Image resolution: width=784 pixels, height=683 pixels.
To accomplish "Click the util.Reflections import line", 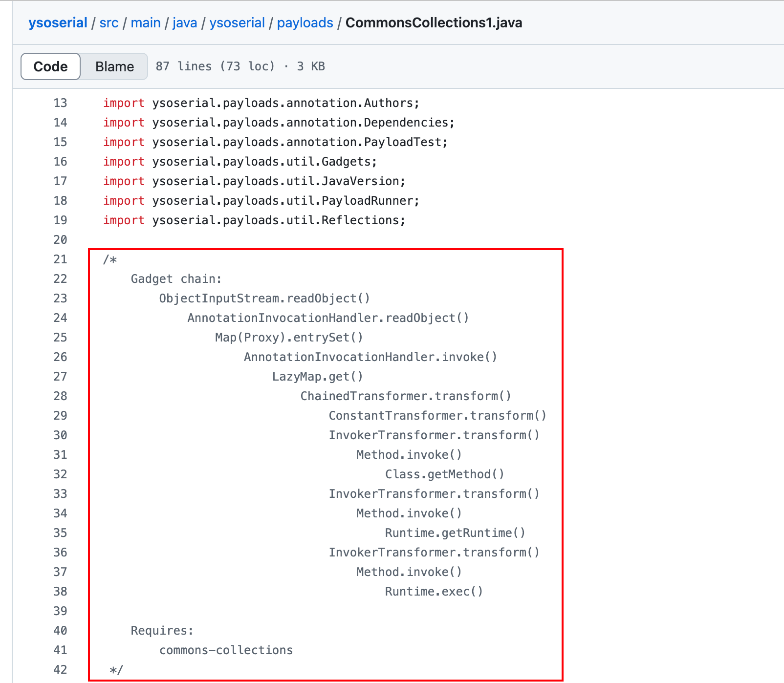I will (254, 220).
